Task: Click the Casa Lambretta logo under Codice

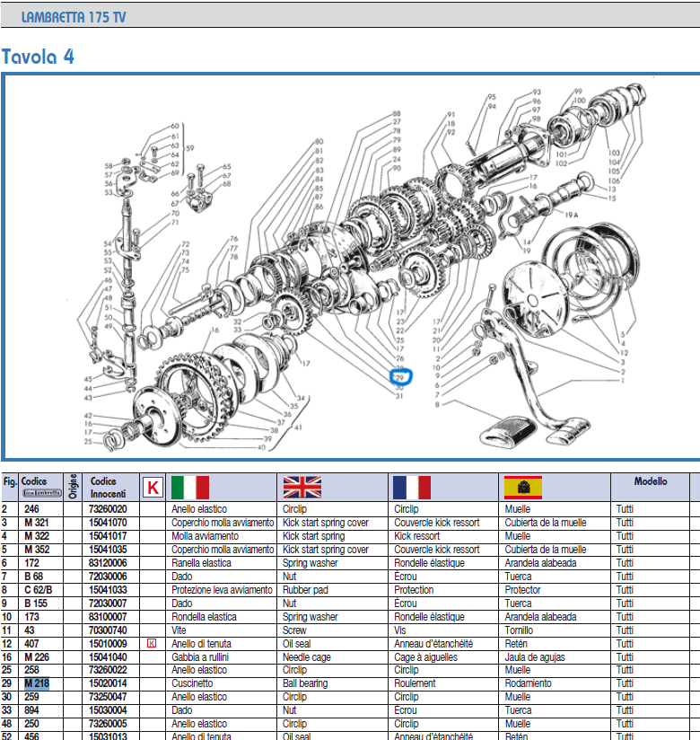Action: [42, 493]
